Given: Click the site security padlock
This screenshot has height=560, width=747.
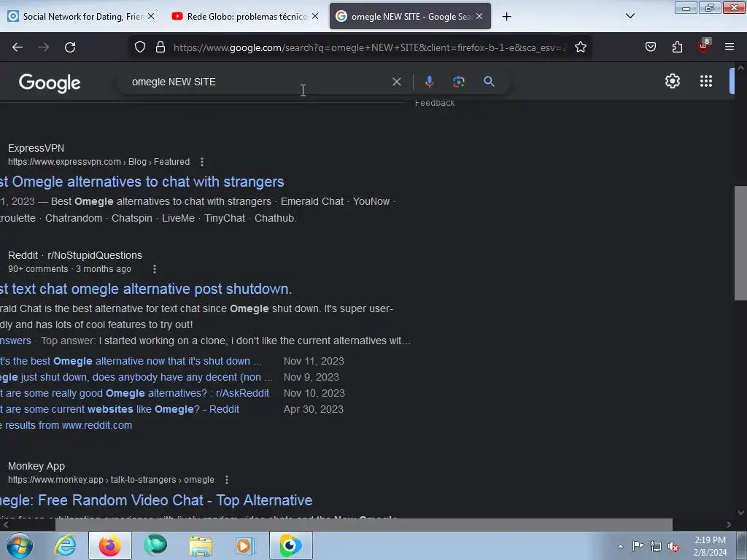Looking at the screenshot, I should (x=160, y=47).
